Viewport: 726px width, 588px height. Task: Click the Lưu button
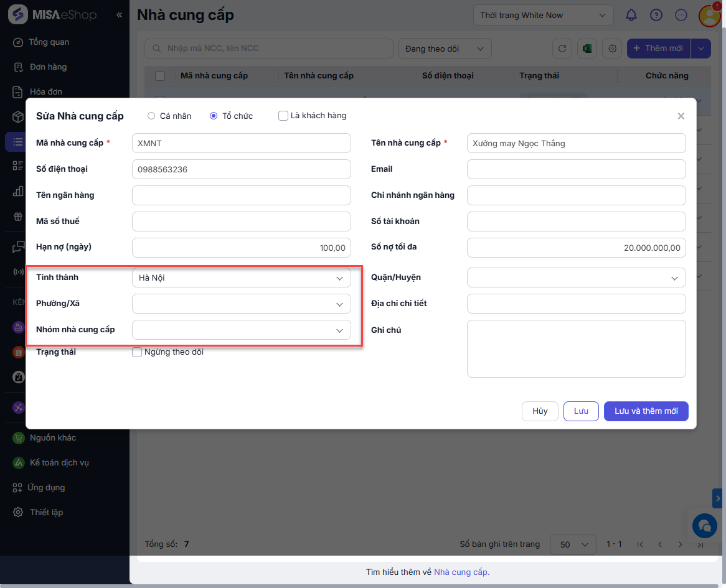[581, 411]
